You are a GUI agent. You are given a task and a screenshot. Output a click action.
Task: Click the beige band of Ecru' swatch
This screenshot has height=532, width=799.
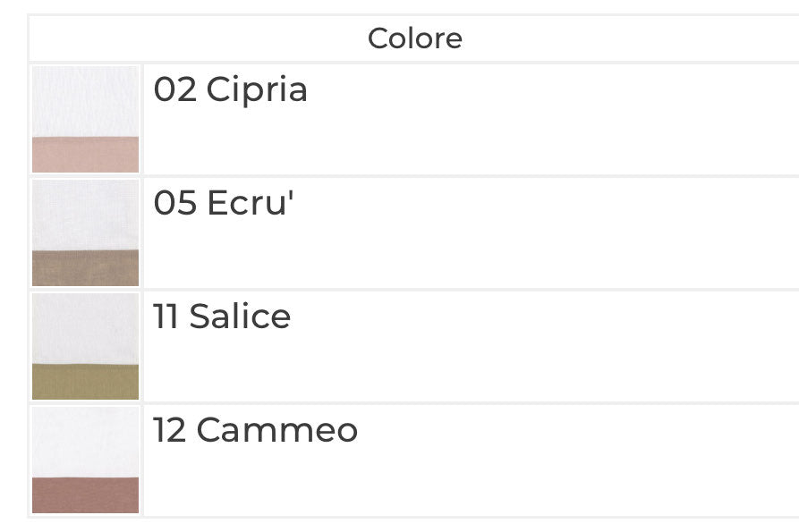85,267
